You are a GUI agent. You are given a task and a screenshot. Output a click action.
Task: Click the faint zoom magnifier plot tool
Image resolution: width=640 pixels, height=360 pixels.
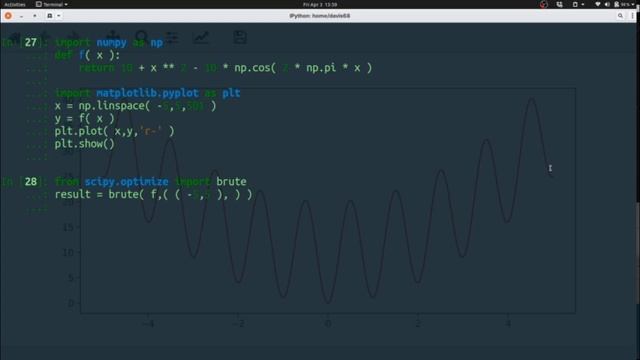142,37
